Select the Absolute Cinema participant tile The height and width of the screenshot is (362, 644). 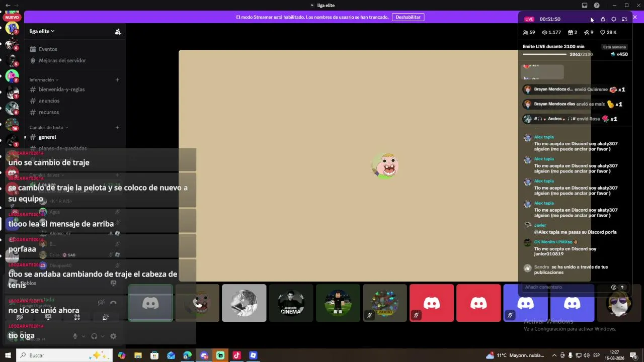(291, 303)
